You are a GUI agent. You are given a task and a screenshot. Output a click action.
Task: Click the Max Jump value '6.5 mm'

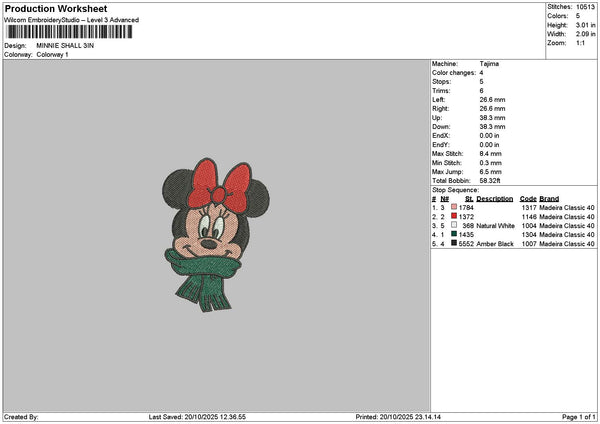[491, 172]
